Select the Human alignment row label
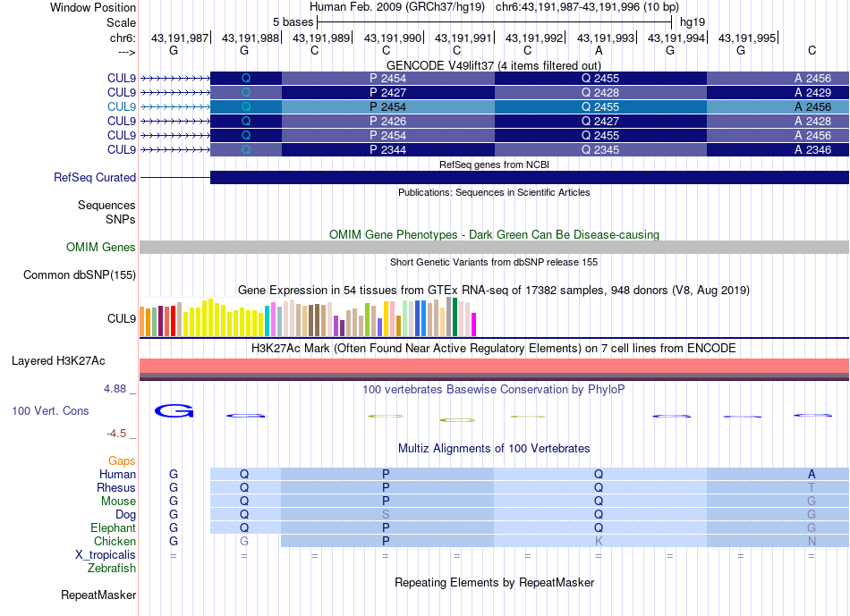This screenshot has height=616, width=850. click(x=117, y=474)
